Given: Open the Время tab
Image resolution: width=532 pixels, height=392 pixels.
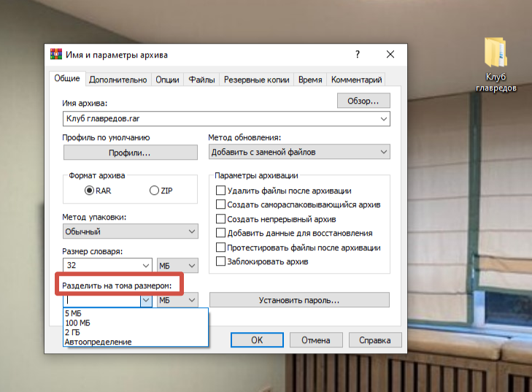Looking at the screenshot, I should [310, 80].
